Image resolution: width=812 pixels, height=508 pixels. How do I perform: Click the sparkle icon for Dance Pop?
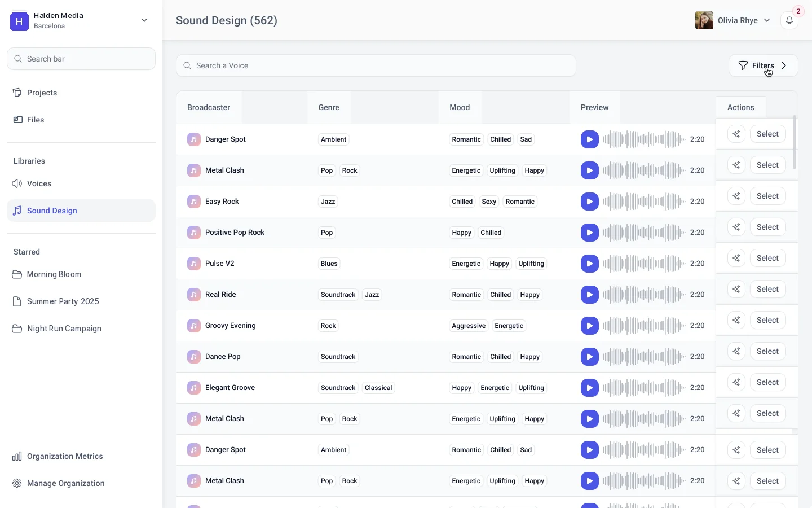(x=736, y=351)
